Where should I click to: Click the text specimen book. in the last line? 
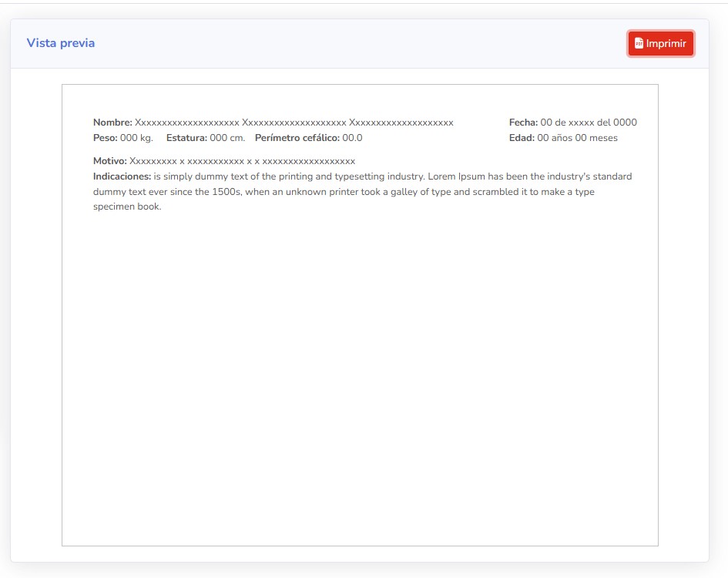127,207
